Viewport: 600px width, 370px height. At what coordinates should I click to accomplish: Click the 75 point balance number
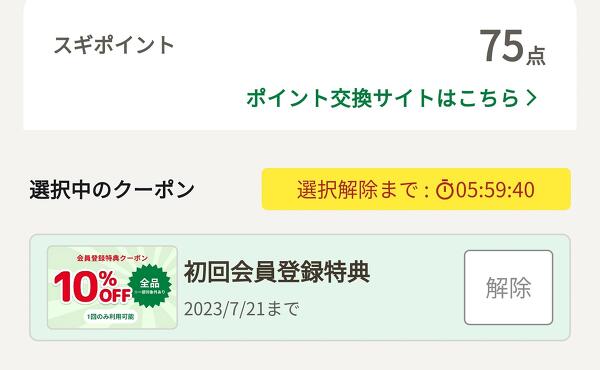502,46
